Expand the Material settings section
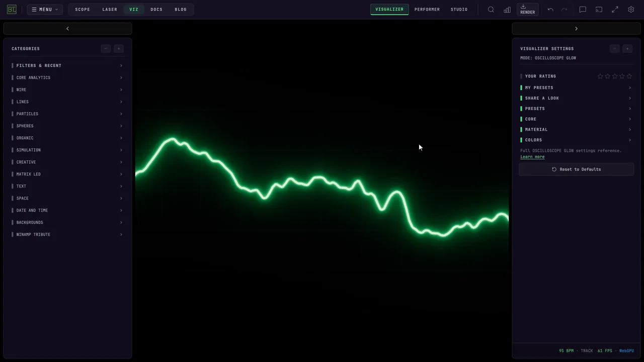This screenshot has width=644, height=362. coord(576,129)
